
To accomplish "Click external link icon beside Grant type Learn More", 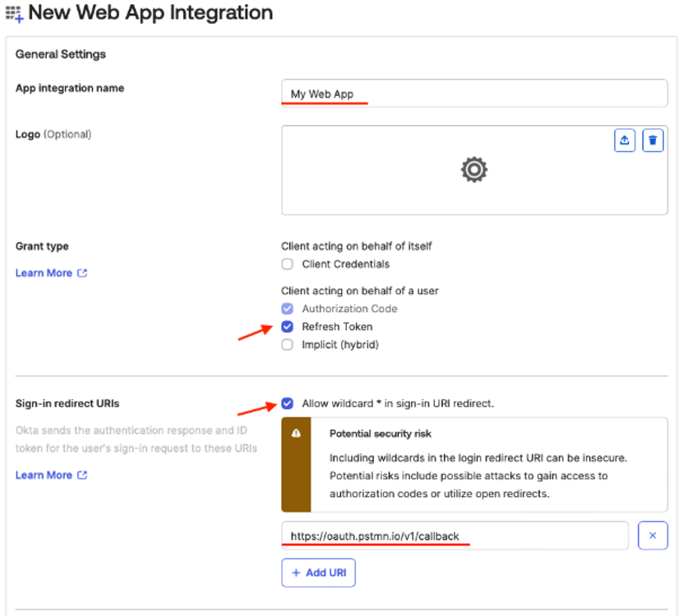I will tap(82, 274).
